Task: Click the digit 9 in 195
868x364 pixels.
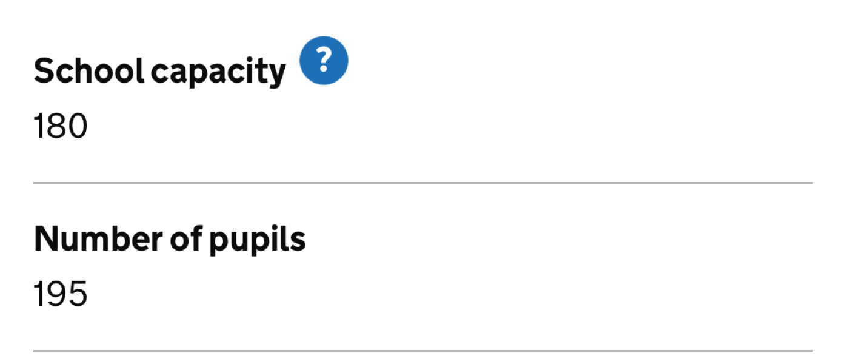Action: (59, 295)
